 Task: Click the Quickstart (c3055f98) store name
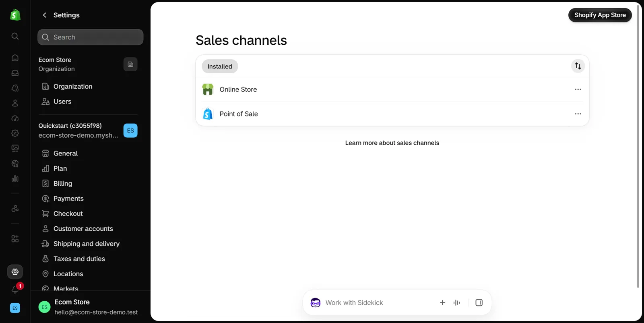click(x=70, y=126)
